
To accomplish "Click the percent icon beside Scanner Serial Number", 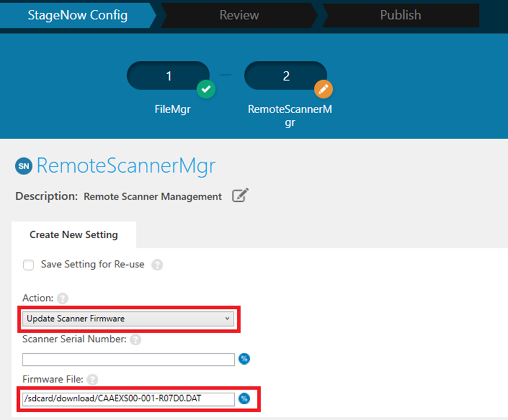I will [x=244, y=359].
